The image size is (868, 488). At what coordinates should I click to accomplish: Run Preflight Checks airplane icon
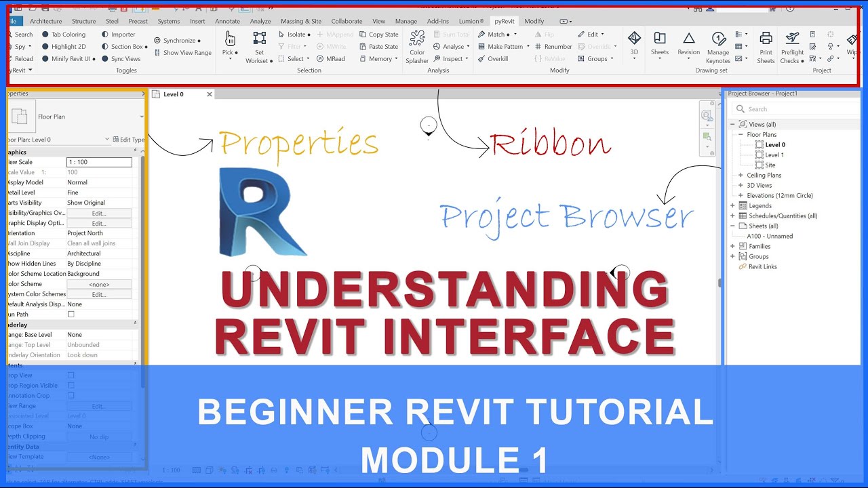[x=792, y=38]
